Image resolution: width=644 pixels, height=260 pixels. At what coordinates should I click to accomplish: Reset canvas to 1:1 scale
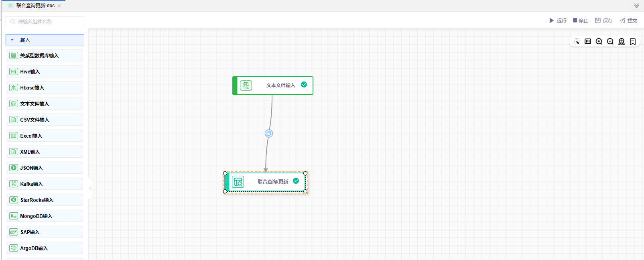tap(588, 42)
